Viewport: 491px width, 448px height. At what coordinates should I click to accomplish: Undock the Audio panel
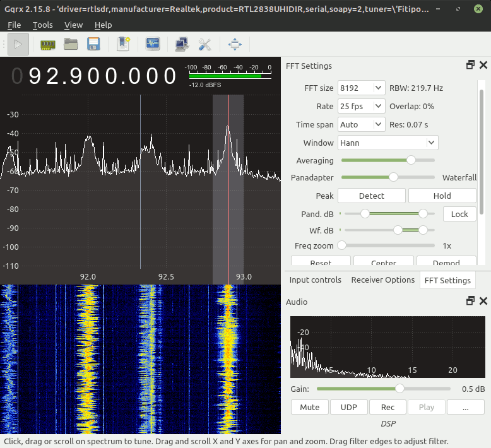[x=470, y=301]
